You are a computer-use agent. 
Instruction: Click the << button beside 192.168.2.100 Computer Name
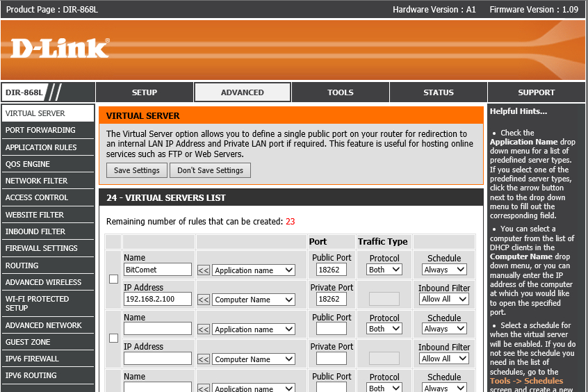(203, 300)
